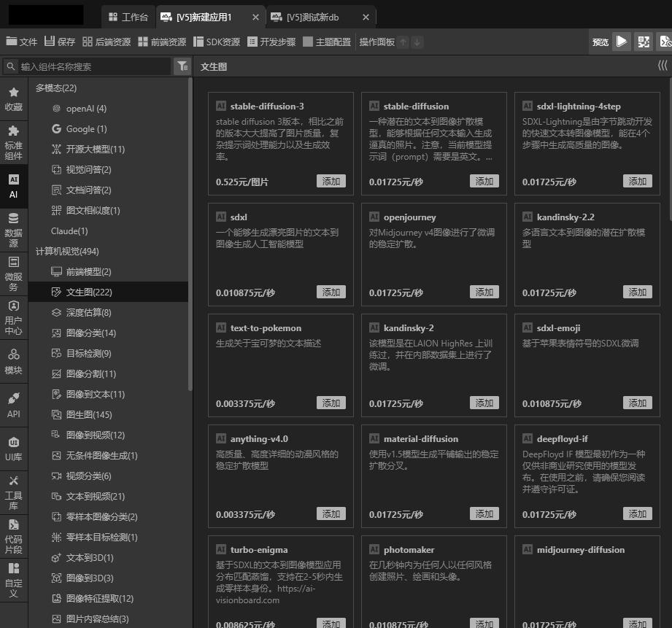Add the sdxl-emoji model
This screenshot has width=672, height=628.
click(637, 403)
